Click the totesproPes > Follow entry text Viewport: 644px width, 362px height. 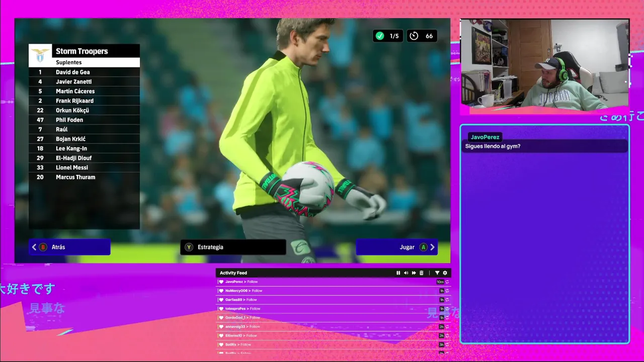coord(243,309)
